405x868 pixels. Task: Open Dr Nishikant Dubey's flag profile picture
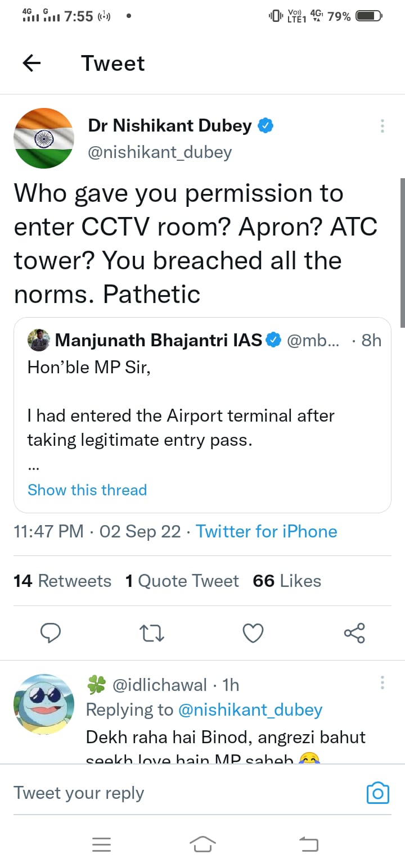[x=44, y=138]
